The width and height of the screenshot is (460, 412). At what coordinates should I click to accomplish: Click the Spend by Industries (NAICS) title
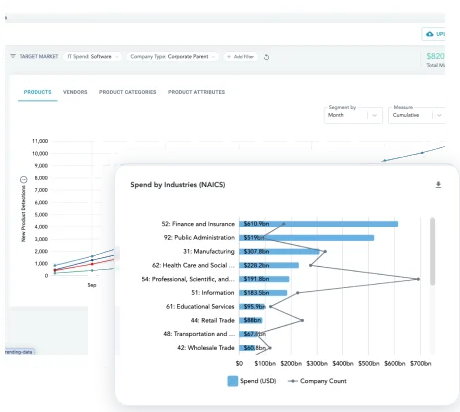(x=178, y=185)
